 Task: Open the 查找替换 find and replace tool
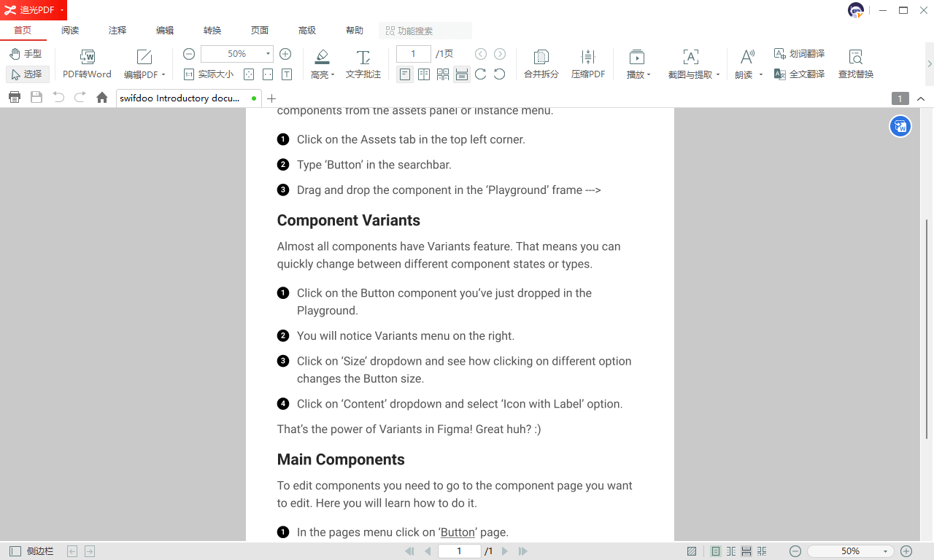point(855,58)
